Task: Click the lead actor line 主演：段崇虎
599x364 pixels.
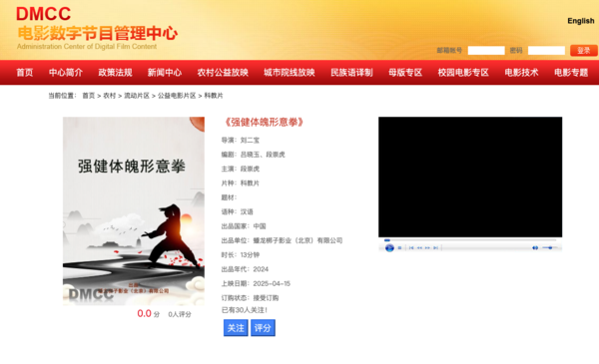Action: (x=241, y=169)
